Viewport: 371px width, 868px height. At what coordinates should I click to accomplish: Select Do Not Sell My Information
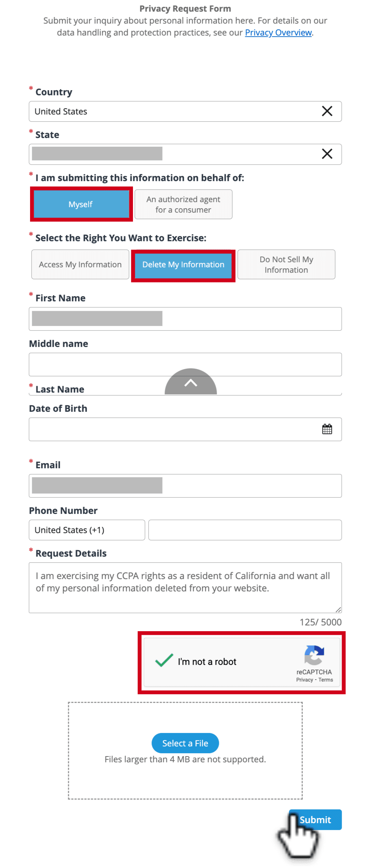click(x=286, y=264)
